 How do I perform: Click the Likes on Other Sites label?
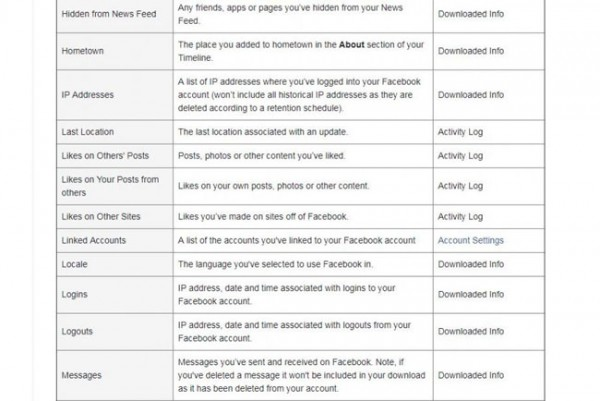click(104, 217)
